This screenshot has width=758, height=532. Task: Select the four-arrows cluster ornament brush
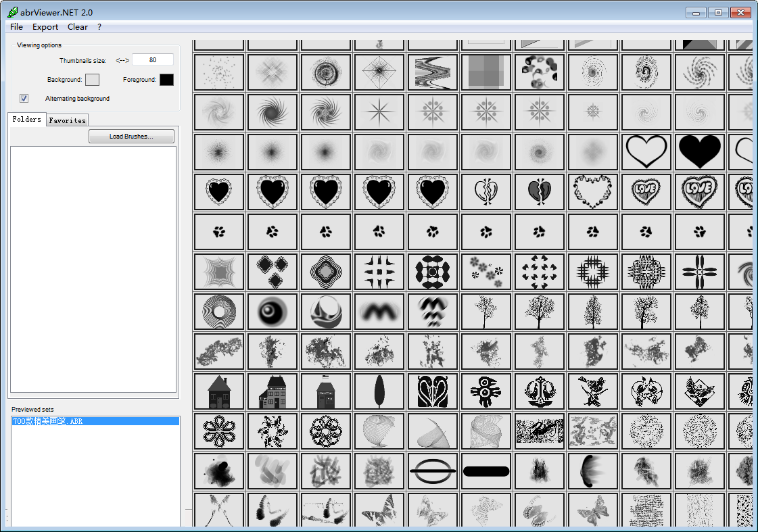(x=540, y=272)
